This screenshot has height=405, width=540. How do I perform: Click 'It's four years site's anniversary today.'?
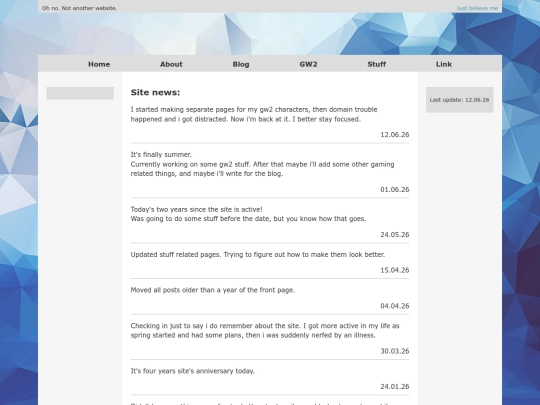click(193, 371)
